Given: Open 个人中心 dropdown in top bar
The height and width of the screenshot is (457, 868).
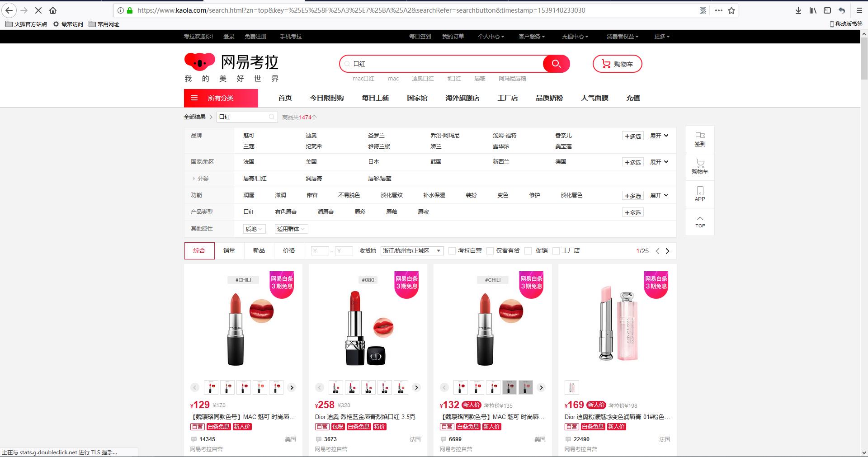Looking at the screenshot, I should tap(491, 37).
